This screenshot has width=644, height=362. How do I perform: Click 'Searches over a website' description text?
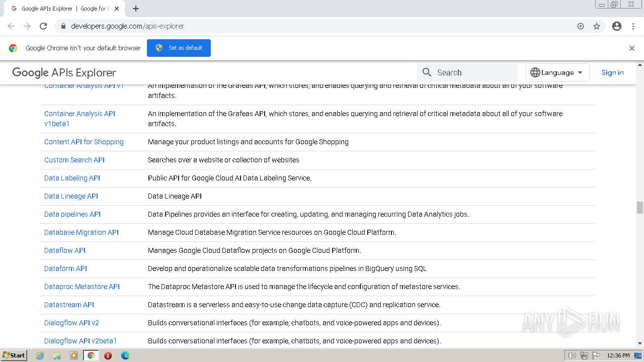223,160
